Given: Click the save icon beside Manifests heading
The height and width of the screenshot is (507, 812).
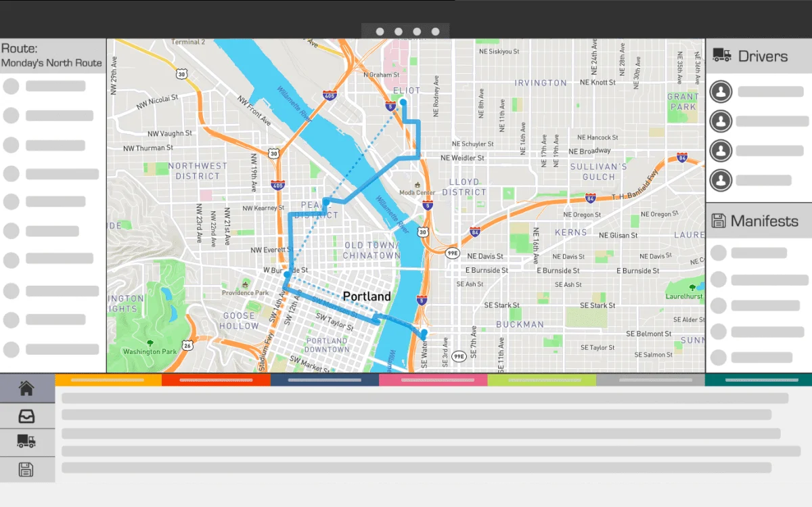Looking at the screenshot, I should tap(719, 221).
